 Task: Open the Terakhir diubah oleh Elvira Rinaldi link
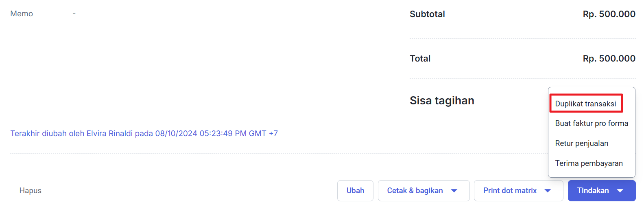click(144, 134)
